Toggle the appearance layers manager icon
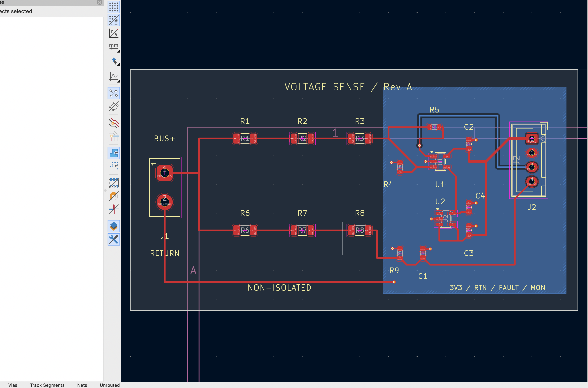The height and width of the screenshot is (388, 588). click(x=114, y=226)
